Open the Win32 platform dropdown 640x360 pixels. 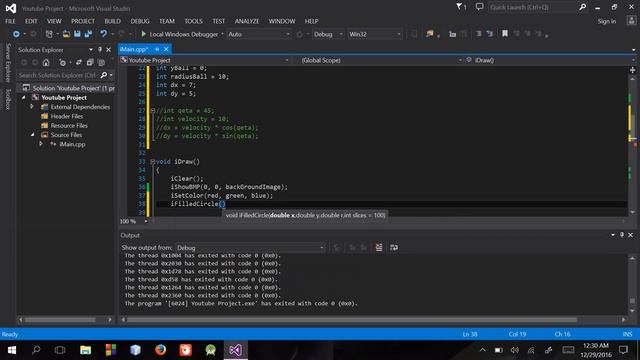pos(375,34)
